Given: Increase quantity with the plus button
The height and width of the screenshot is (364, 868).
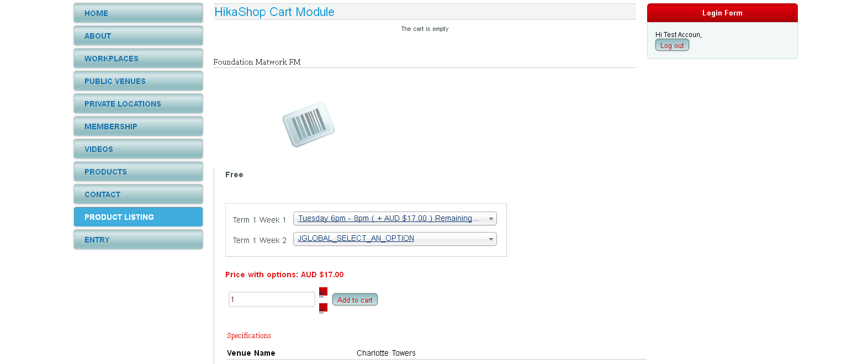Looking at the screenshot, I should coord(323,292).
